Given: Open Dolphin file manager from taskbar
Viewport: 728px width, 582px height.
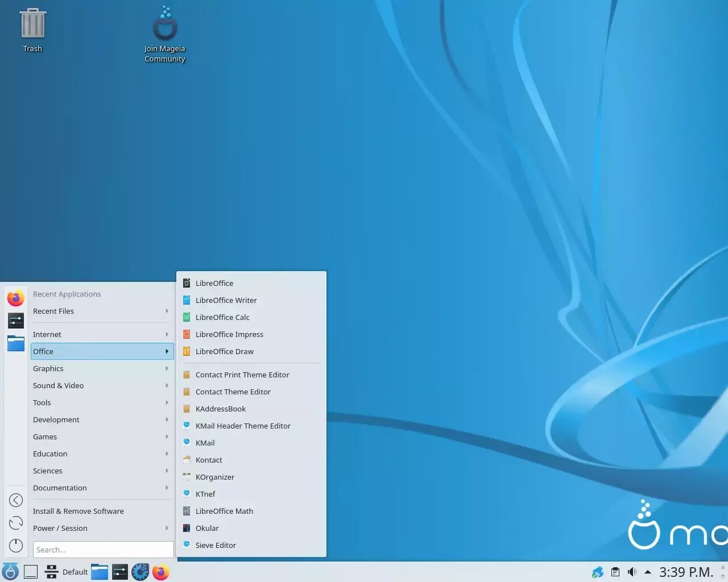Looking at the screenshot, I should click(x=100, y=572).
